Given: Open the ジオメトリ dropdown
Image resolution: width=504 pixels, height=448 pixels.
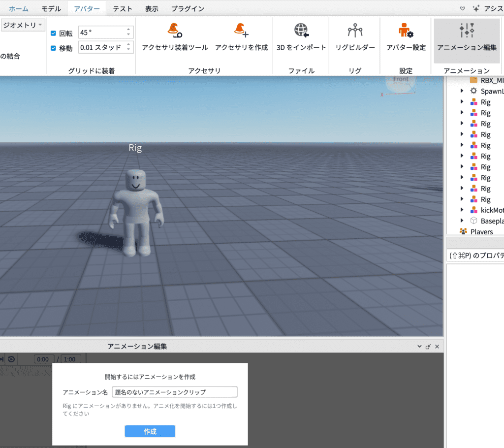Looking at the screenshot, I should coord(23,25).
